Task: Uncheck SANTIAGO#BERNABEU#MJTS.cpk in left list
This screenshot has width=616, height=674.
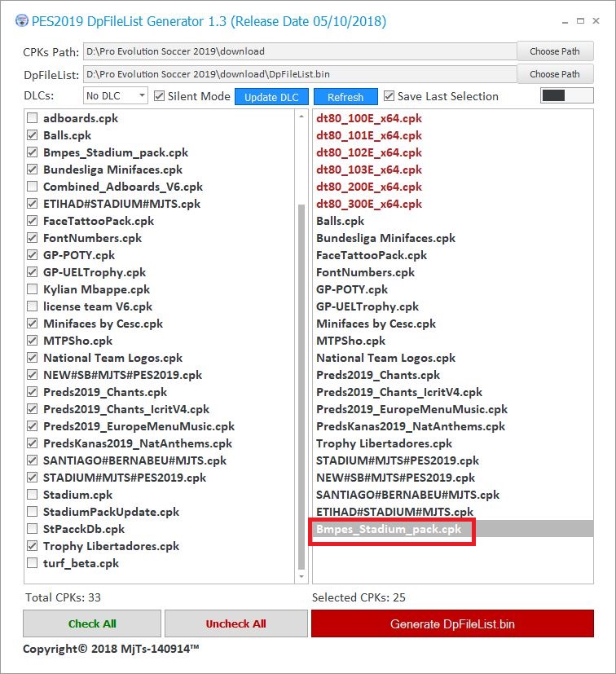Action: (33, 460)
